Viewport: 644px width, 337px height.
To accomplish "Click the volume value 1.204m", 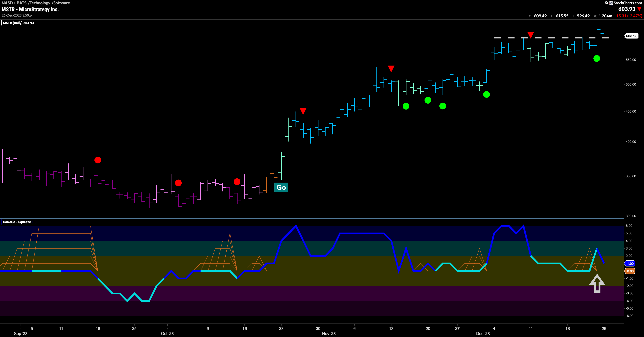I will (605, 16).
